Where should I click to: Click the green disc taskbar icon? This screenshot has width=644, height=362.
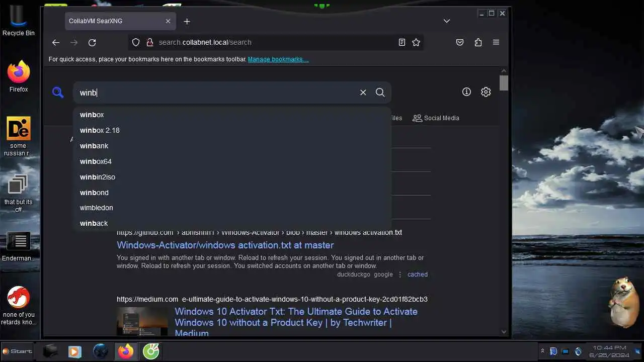click(x=151, y=351)
